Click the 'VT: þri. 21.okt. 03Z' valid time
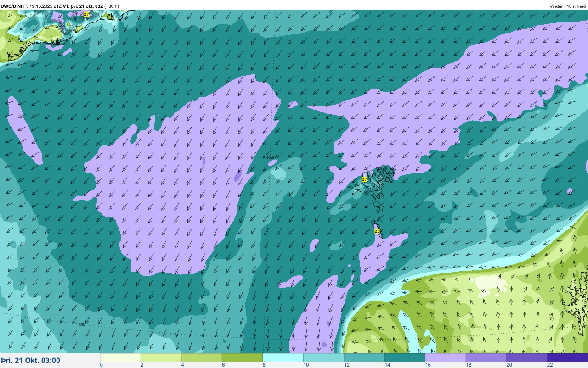The width and height of the screenshot is (588, 368). 84,6
